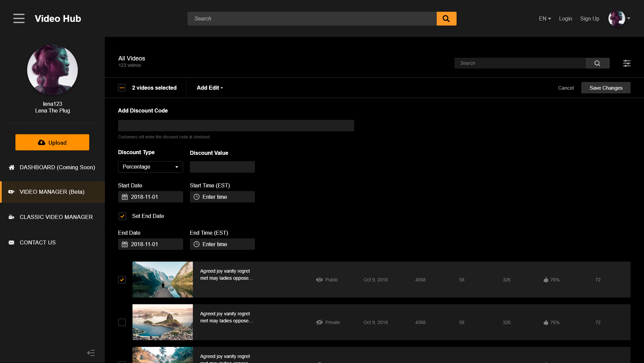Click the All Videos search magnifier icon
Screen dimensions: 644x363
(x=597, y=63)
